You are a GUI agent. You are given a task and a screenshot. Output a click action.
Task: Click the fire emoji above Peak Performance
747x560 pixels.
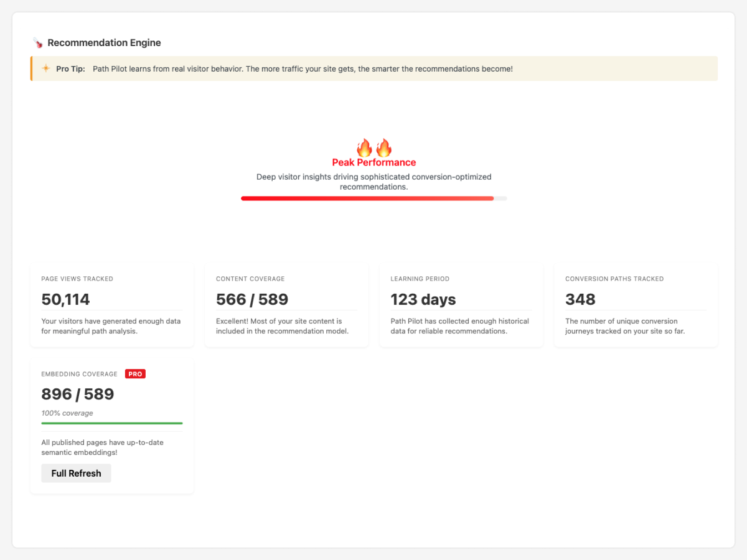click(374, 148)
